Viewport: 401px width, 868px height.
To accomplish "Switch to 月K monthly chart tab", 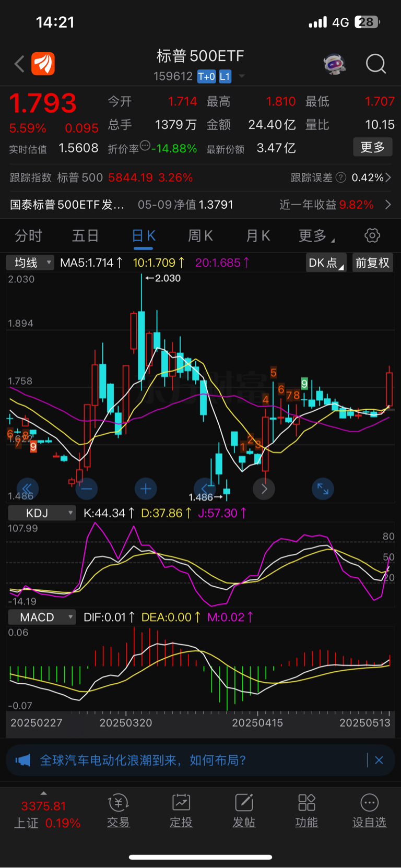I will pyautogui.click(x=258, y=236).
